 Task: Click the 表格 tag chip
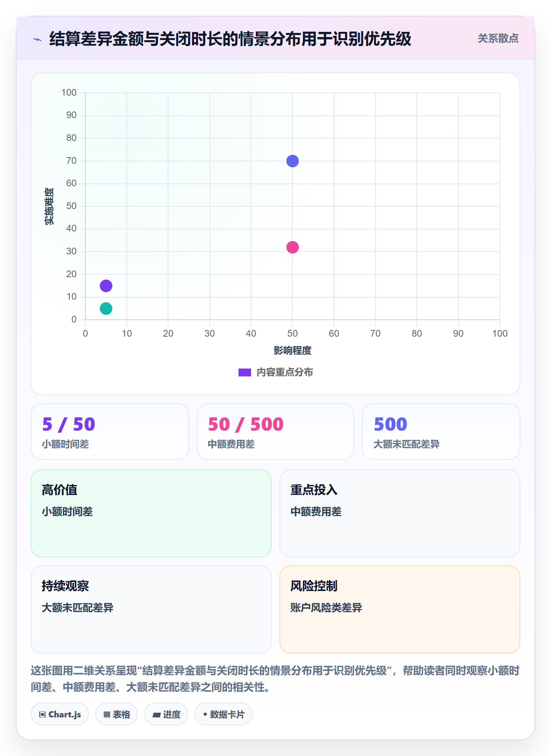coord(116,714)
